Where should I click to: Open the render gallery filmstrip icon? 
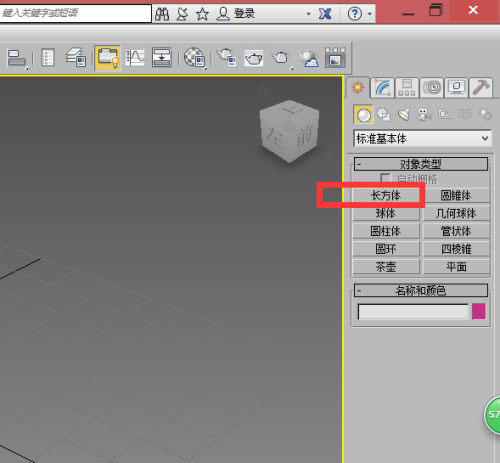coord(335,57)
